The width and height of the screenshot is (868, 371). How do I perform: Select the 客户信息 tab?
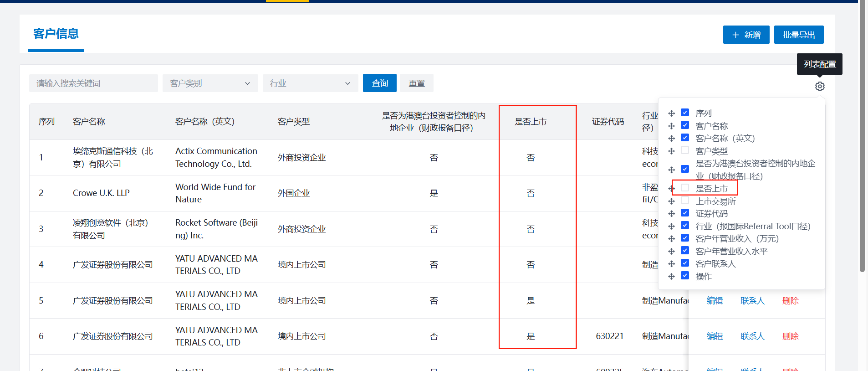coord(56,34)
